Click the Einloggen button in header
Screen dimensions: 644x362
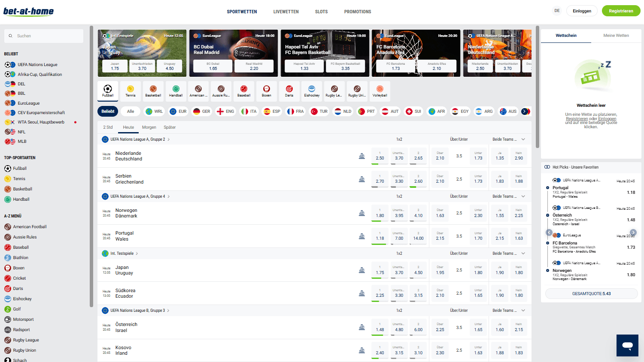pos(582,11)
